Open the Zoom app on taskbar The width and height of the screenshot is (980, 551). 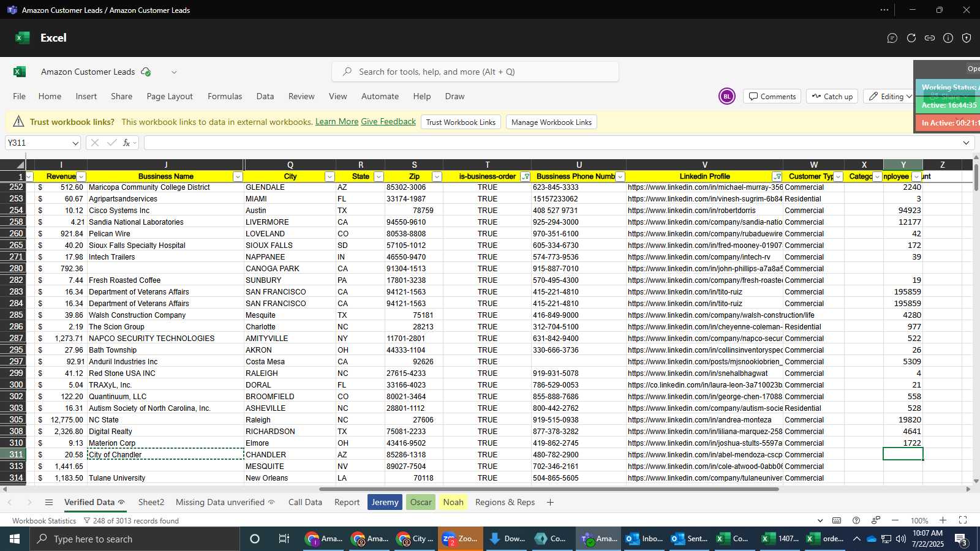(x=459, y=539)
